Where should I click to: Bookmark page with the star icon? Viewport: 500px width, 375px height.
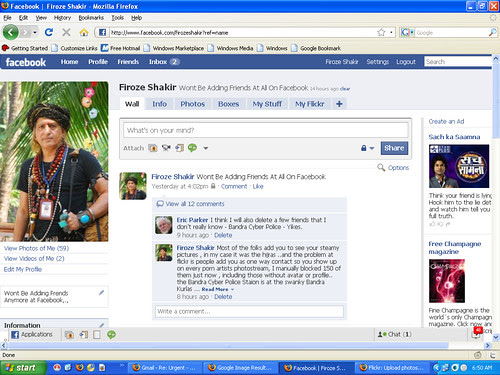tap(381, 32)
